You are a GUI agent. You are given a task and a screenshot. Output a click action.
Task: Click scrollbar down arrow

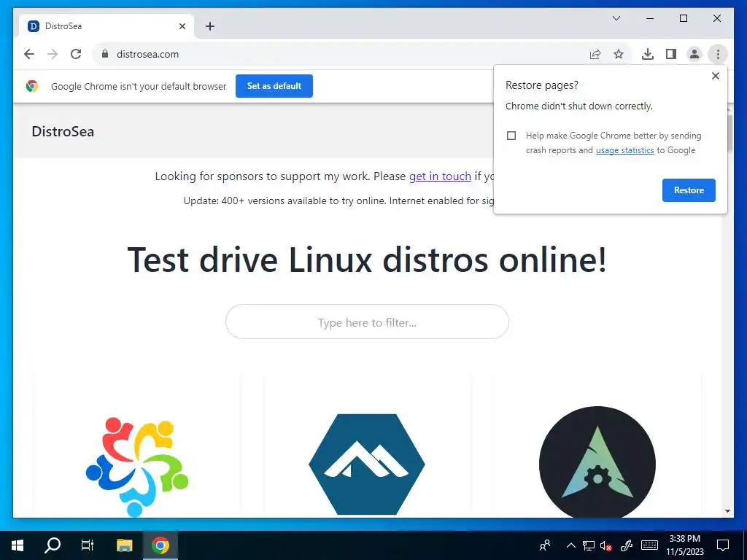(727, 511)
